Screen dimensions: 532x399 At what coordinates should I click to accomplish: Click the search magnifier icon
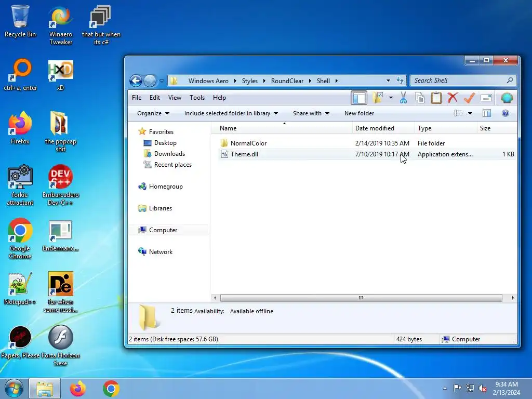[x=510, y=81]
